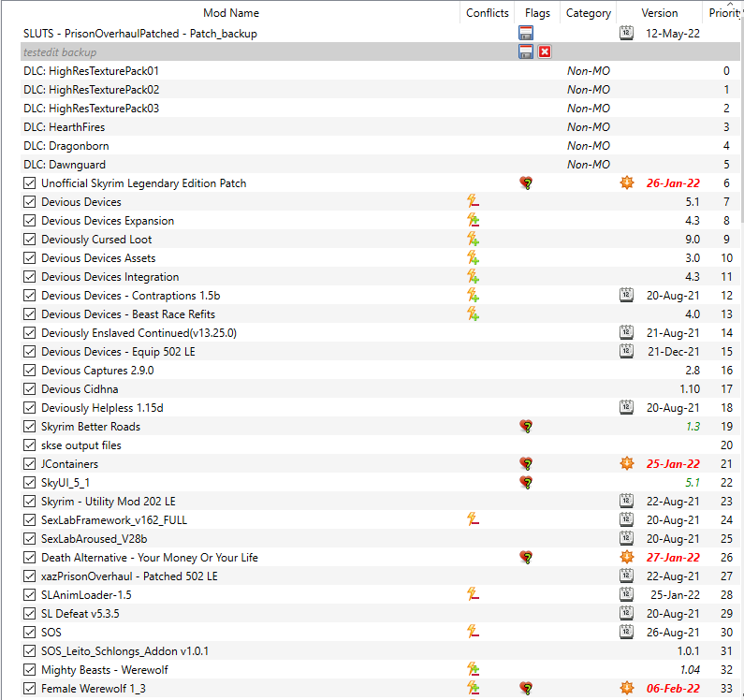Sort by the Flags column header
Screen dimensions: 744x700
[537, 13]
